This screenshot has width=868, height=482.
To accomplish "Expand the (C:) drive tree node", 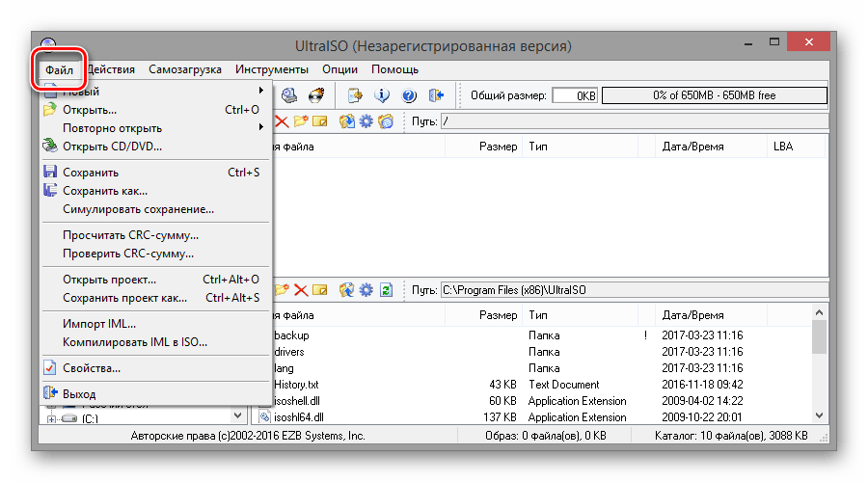I will click(49, 419).
